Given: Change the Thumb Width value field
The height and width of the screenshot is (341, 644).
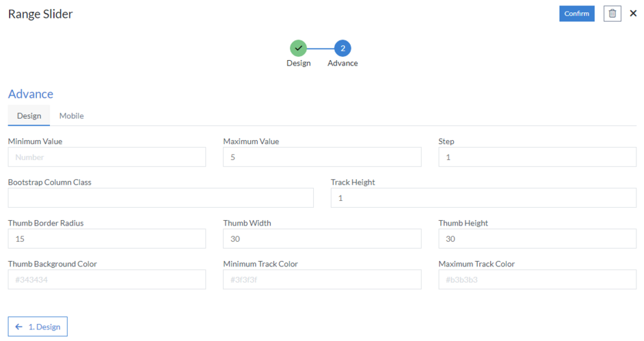Looking at the screenshot, I should tap(322, 238).
